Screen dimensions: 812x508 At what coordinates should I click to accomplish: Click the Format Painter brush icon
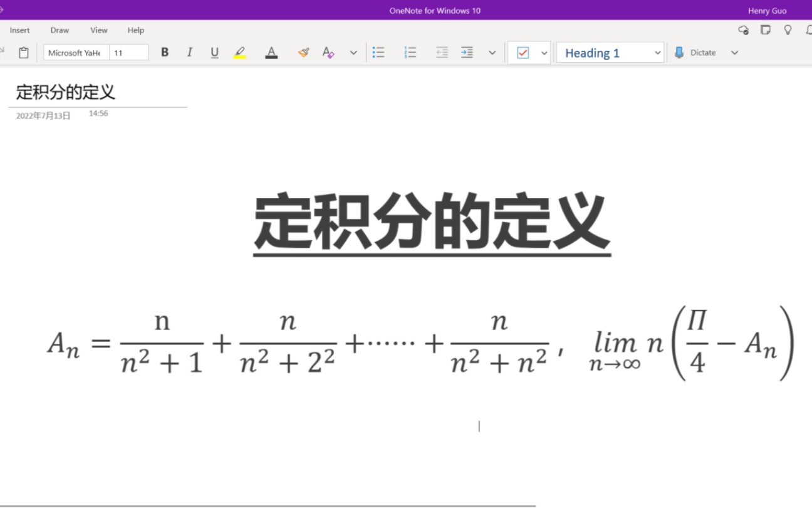point(303,53)
